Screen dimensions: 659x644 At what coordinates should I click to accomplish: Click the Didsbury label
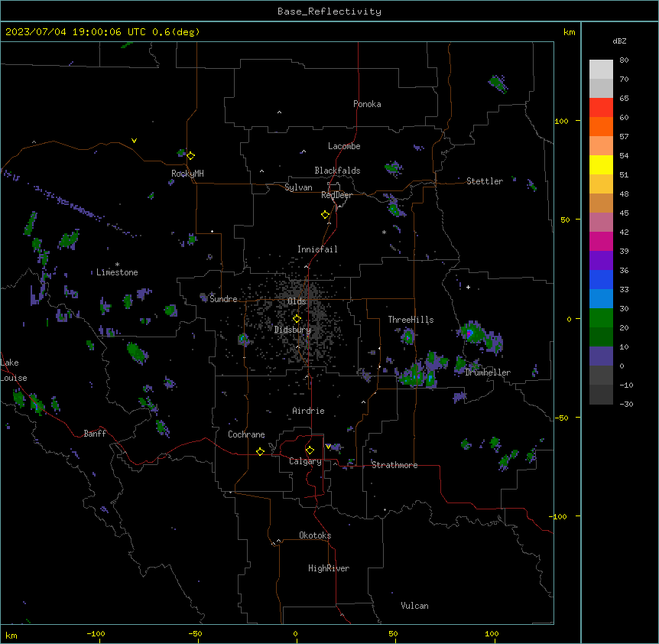[x=293, y=330]
